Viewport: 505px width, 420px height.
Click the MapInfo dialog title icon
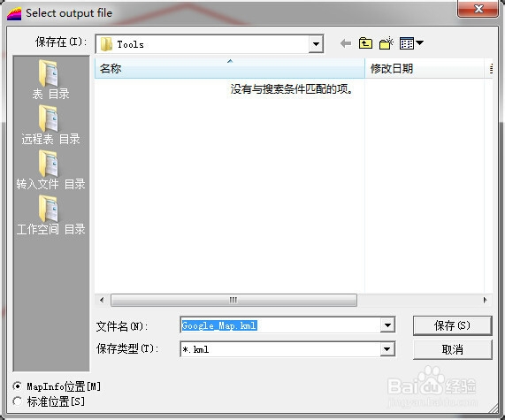click(x=14, y=14)
